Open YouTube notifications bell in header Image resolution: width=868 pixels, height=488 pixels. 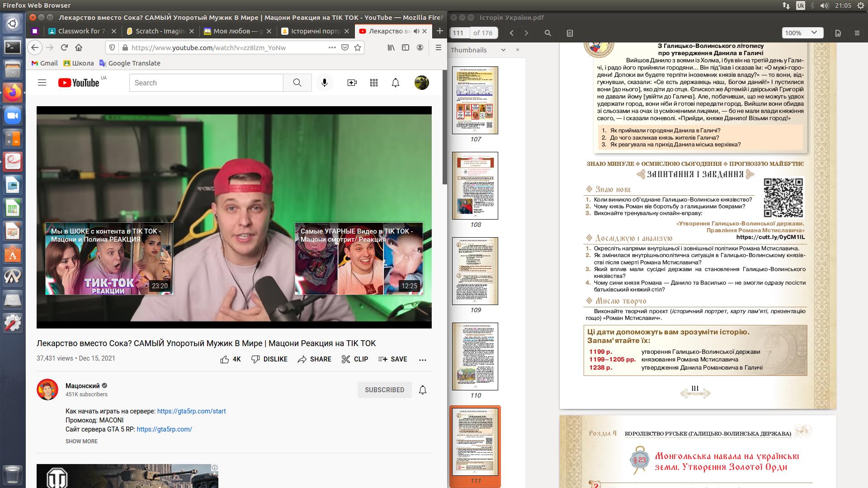396,83
